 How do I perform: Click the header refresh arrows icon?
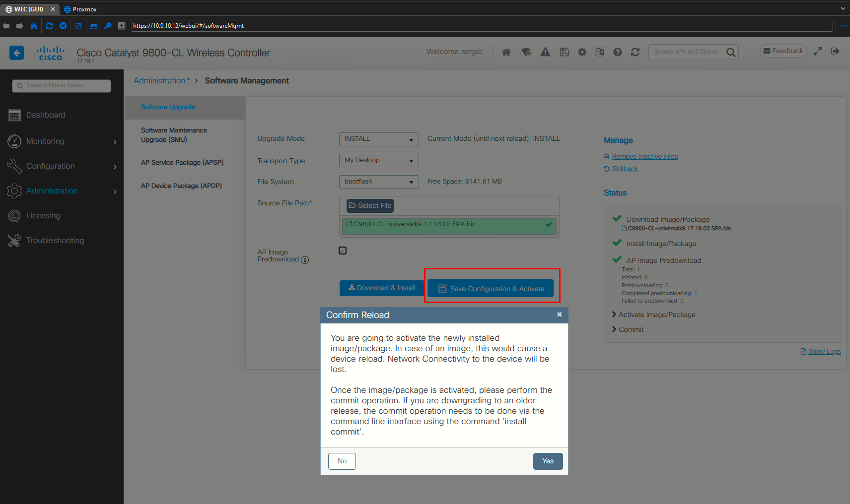635,52
